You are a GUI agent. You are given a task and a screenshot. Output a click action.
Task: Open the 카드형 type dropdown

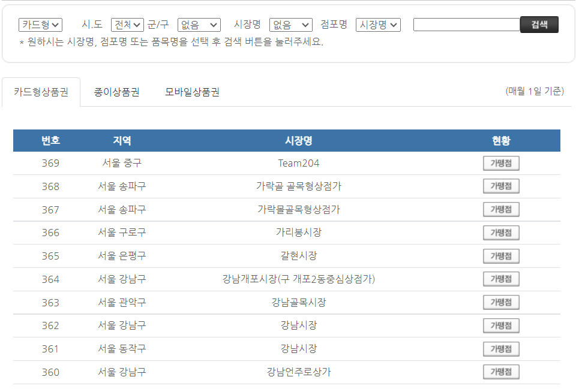(x=40, y=25)
